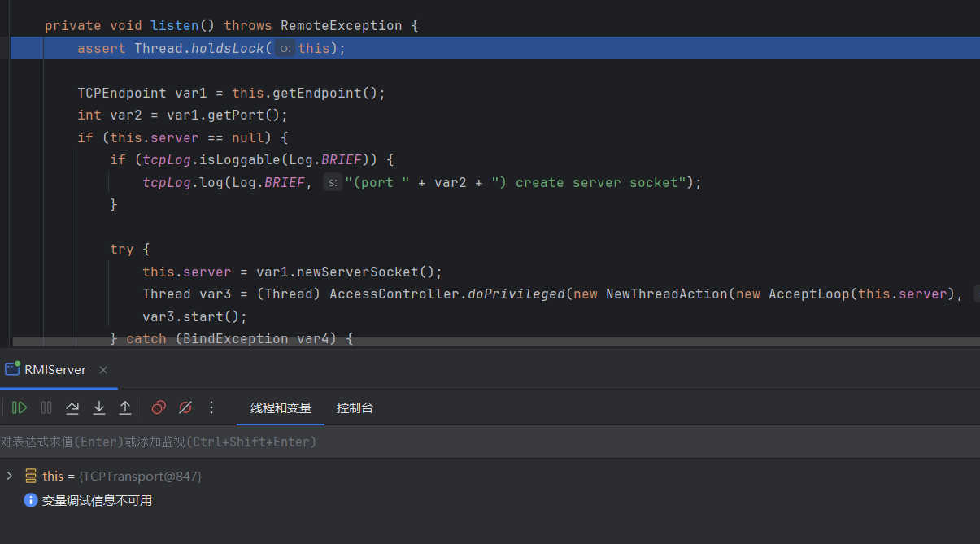
Task: View breakpoints with red circles icon
Action: tap(159, 407)
